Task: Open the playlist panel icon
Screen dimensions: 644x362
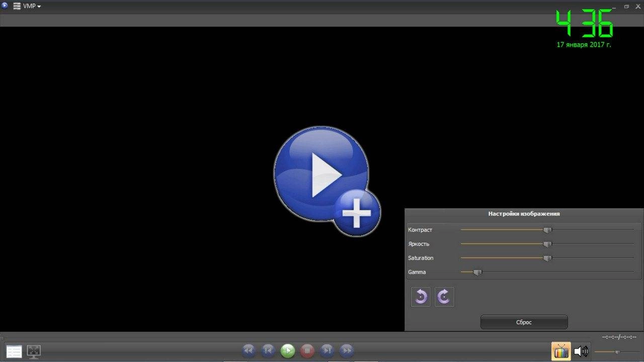Action: point(14,351)
